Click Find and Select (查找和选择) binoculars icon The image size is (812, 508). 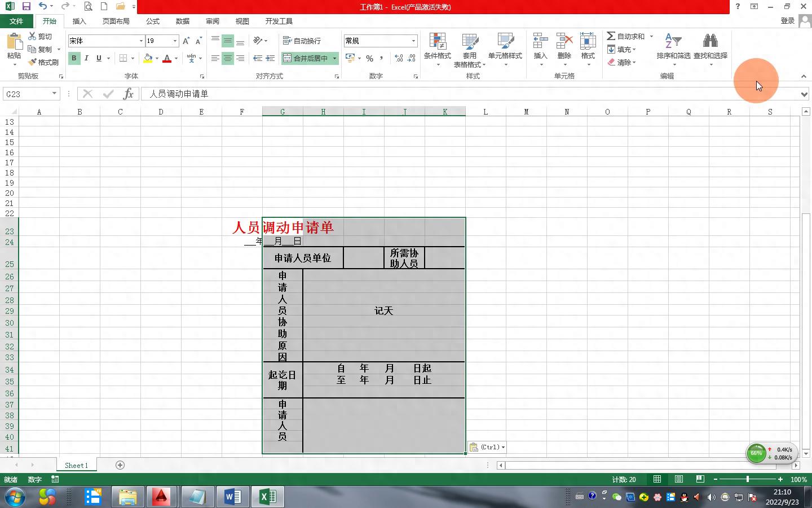tap(710, 43)
